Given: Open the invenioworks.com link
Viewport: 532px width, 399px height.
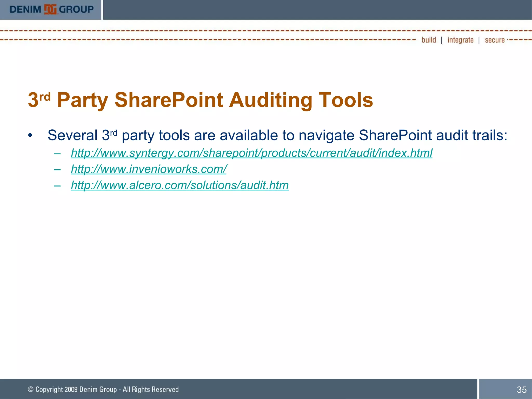Looking at the screenshot, I should coord(149,169).
